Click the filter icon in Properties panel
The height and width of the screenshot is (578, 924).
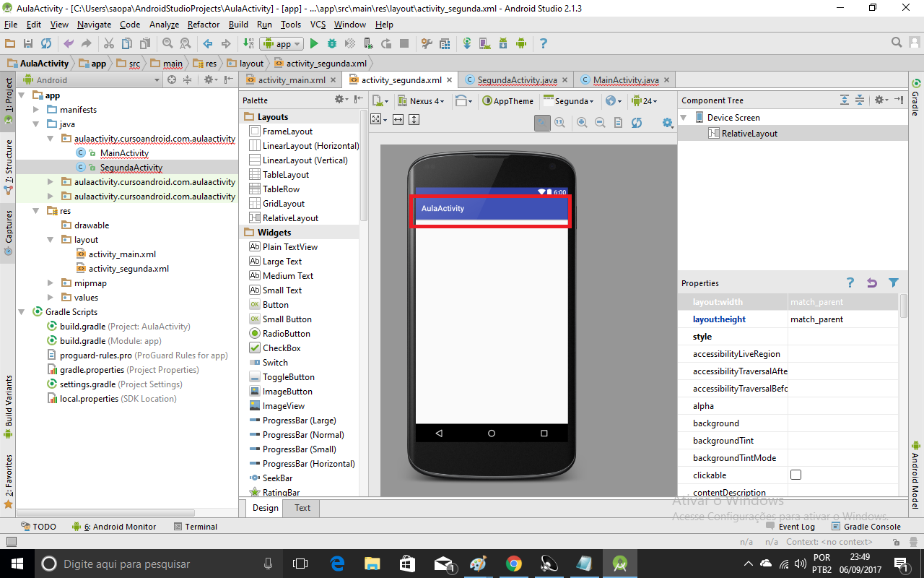point(894,283)
